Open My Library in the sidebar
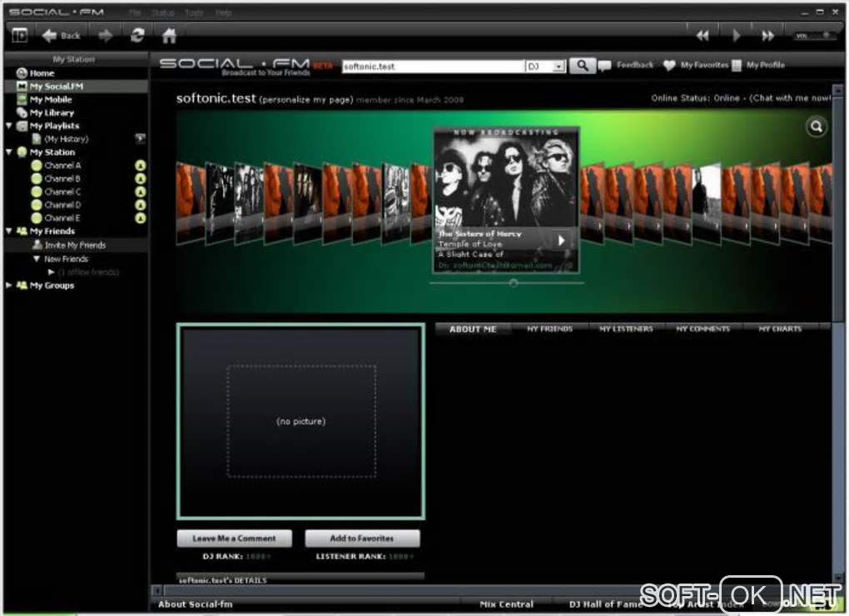Screen dimensions: 849x616 (52, 112)
